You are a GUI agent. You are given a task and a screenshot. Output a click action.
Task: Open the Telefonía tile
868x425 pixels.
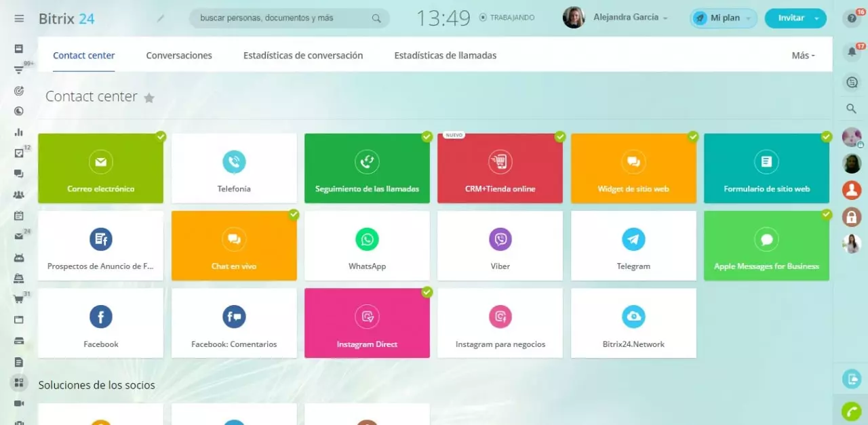234,168
